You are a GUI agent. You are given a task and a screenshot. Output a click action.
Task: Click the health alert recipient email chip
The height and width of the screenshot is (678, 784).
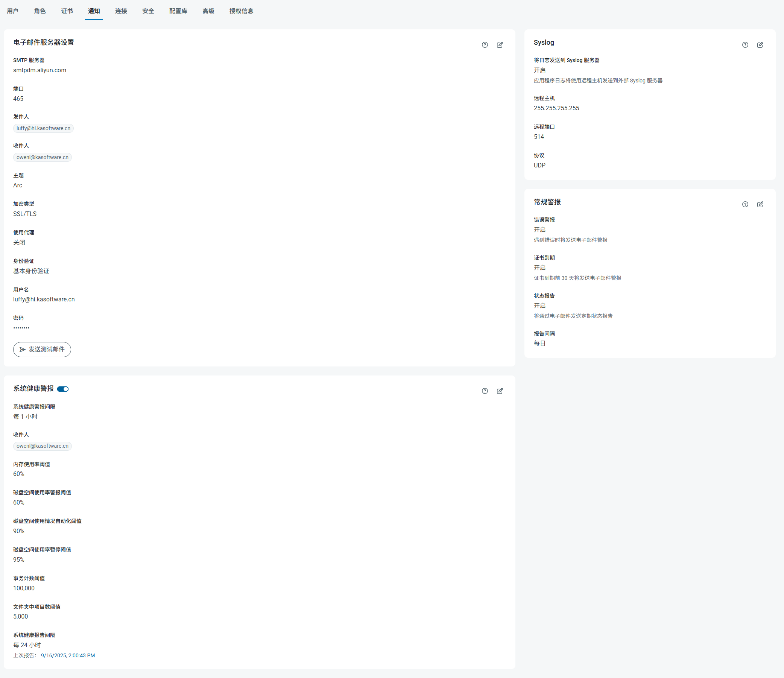point(43,446)
